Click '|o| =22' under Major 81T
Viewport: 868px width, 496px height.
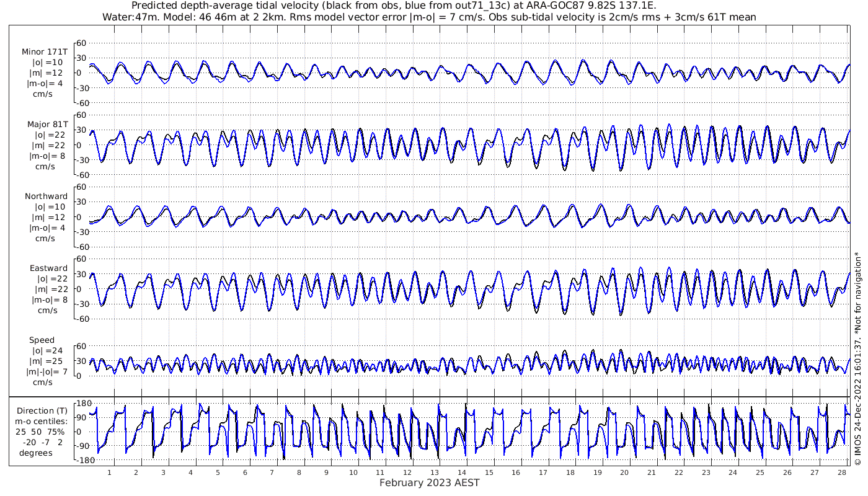[50, 135]
